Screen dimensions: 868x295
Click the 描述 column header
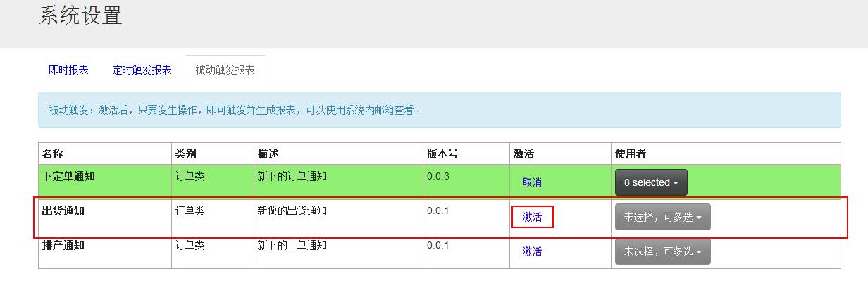coord(268,153)
